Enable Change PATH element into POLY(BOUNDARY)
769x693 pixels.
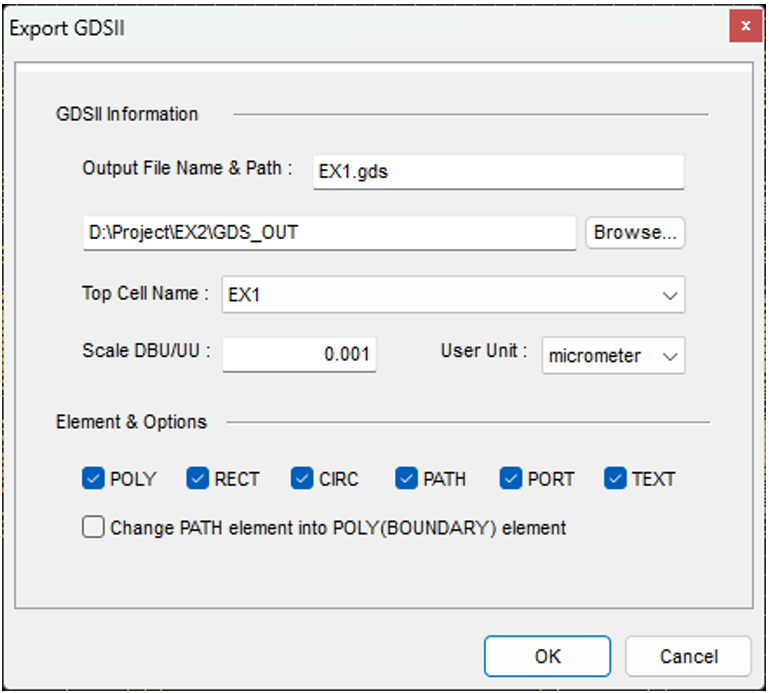[x=94, y=528]
